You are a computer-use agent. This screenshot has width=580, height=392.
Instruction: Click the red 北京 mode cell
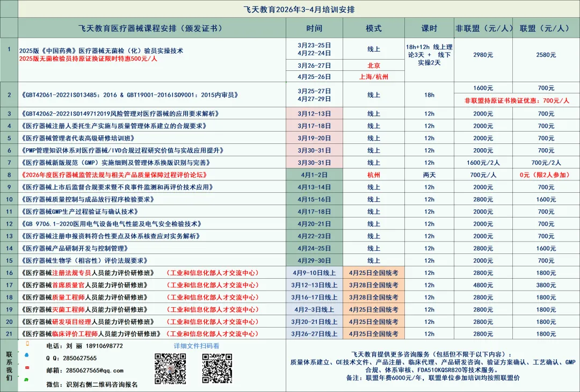(x=374, y=66)
